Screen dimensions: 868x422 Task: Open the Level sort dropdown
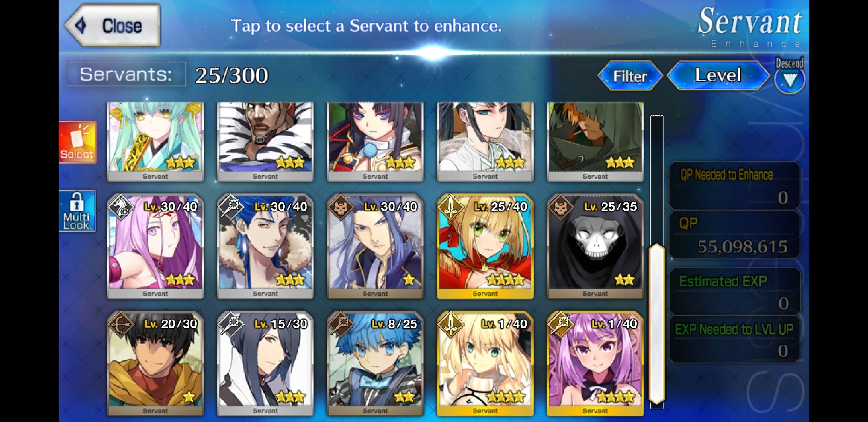718,75
